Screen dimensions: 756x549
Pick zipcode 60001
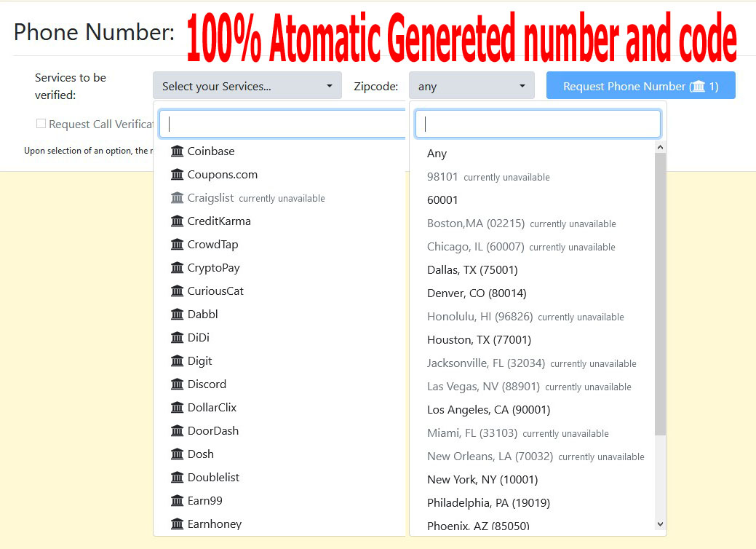[442, 200]
